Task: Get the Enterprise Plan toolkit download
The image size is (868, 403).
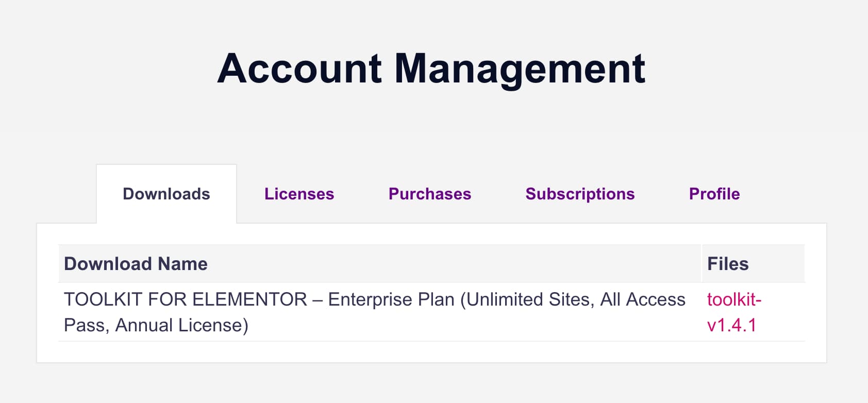Action: pyautogui.click(x=734, y=312)
